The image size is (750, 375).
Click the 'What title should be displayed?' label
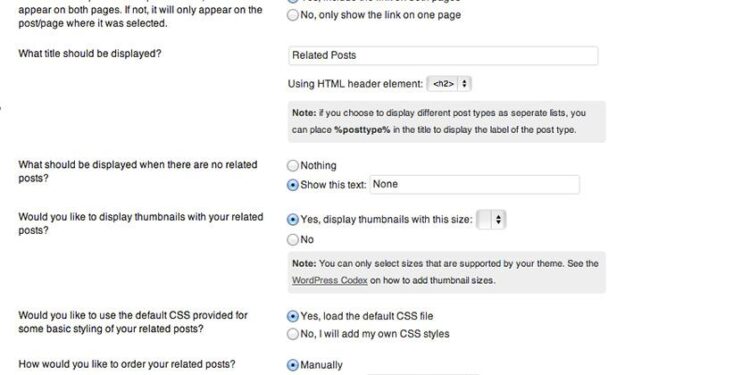pyautogui.click(x=90, y=54)
